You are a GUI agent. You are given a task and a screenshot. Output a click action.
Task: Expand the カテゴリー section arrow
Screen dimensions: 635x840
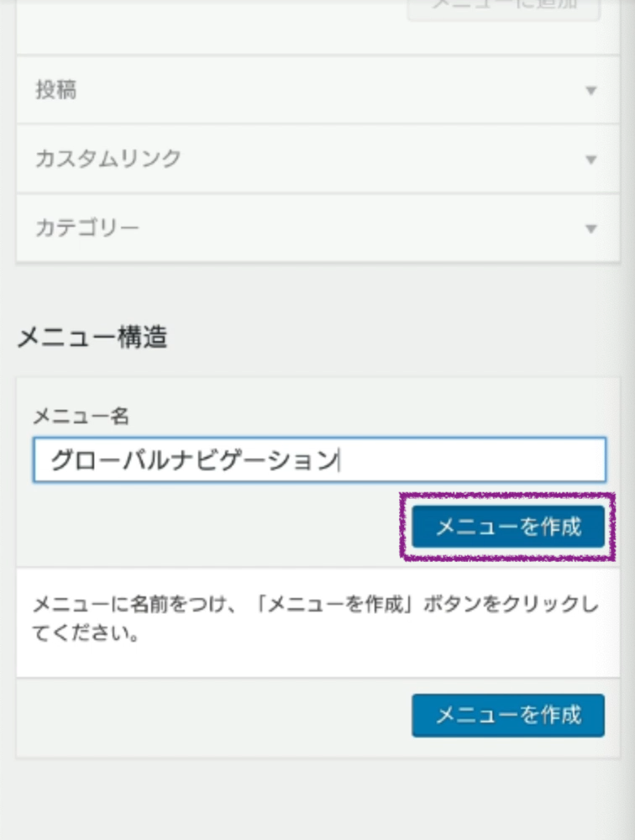(590, 228)
